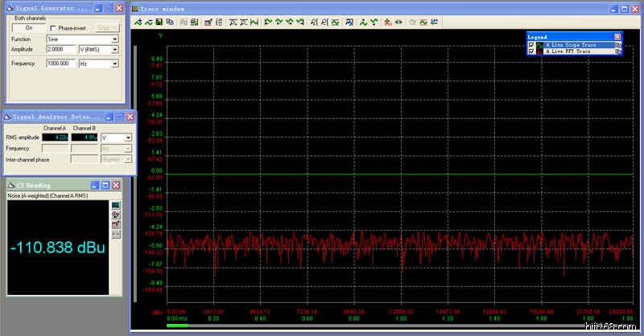Toggle the A Live FFT Trace checkbox
Screen dimensions: 644x336
[531, 51]
